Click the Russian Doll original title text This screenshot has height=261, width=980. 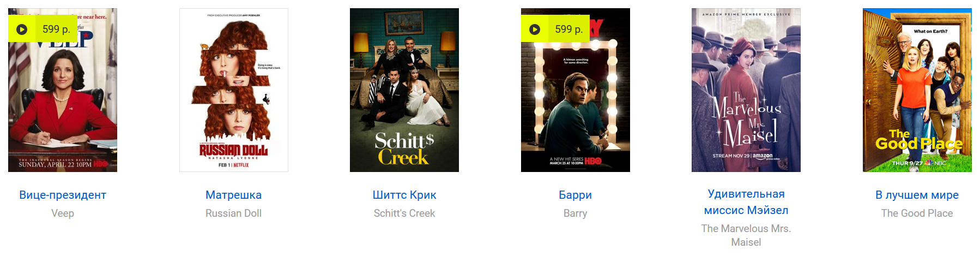tap(234, 213)
